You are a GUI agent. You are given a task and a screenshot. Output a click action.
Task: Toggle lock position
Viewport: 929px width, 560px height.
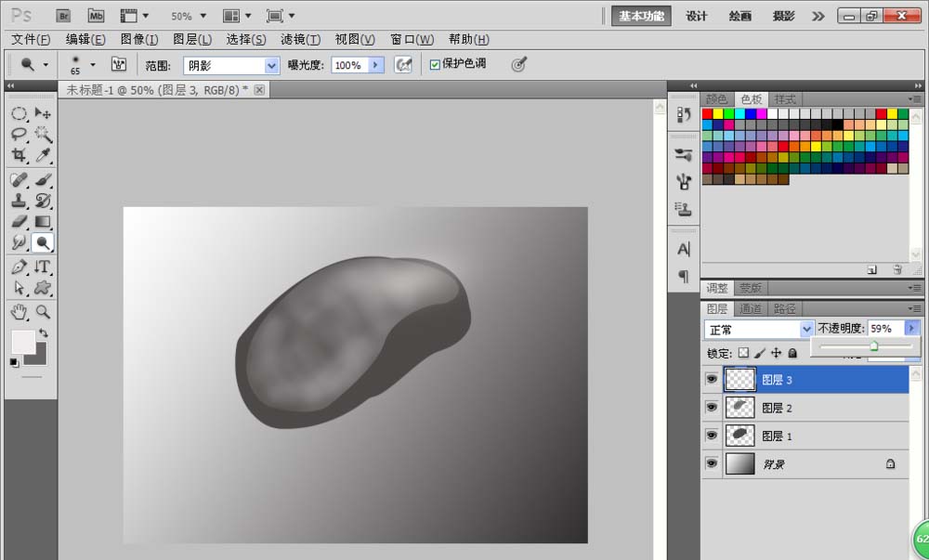776,354
